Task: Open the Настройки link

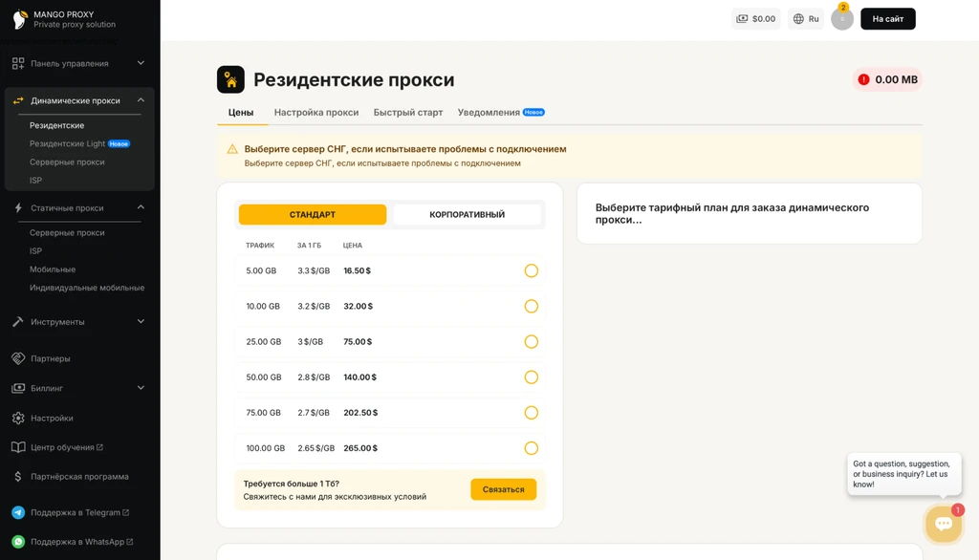Action: [52, 418]
